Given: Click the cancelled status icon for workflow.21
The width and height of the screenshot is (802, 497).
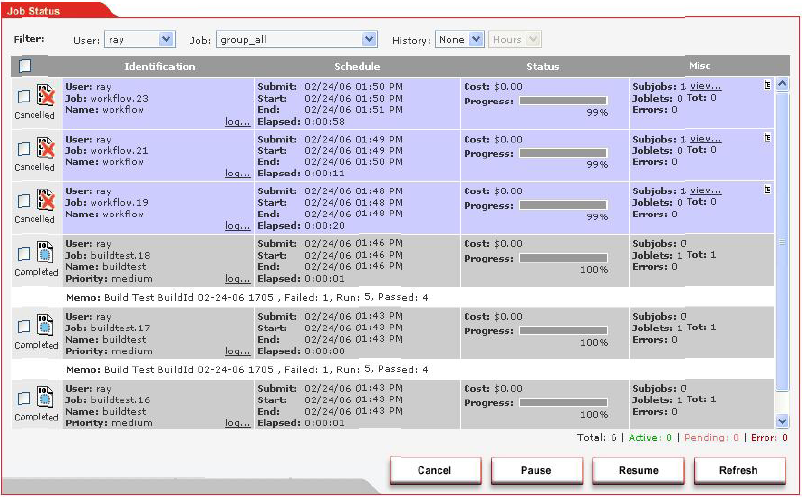Looking at the screenshot, I should coord(45,148).
